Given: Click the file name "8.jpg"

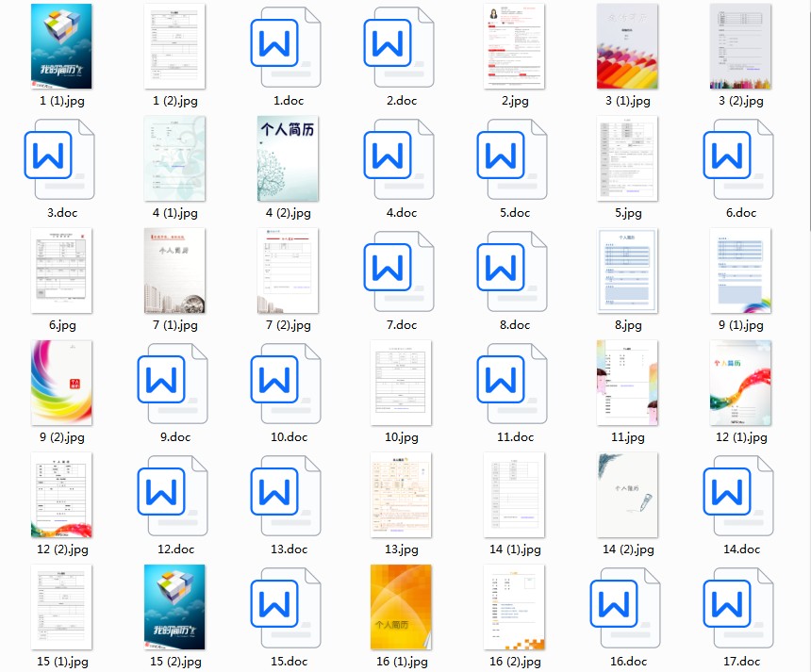Looking at the screenshot, I should 628,325.
